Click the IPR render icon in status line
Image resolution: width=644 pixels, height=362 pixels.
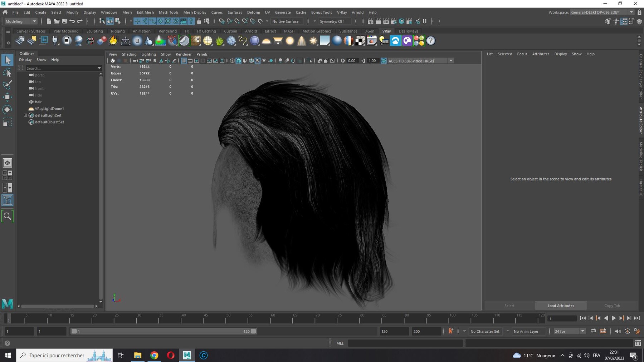(386, 21)
